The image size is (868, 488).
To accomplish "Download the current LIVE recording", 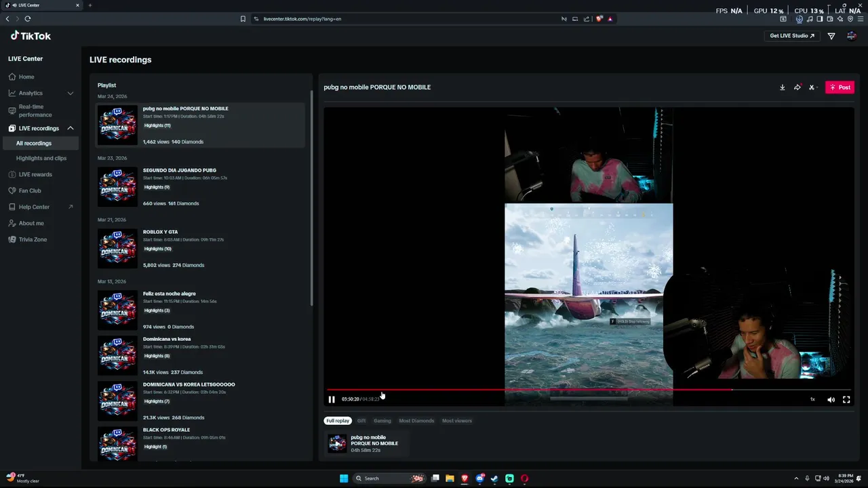I will click(x=782, y=87).
